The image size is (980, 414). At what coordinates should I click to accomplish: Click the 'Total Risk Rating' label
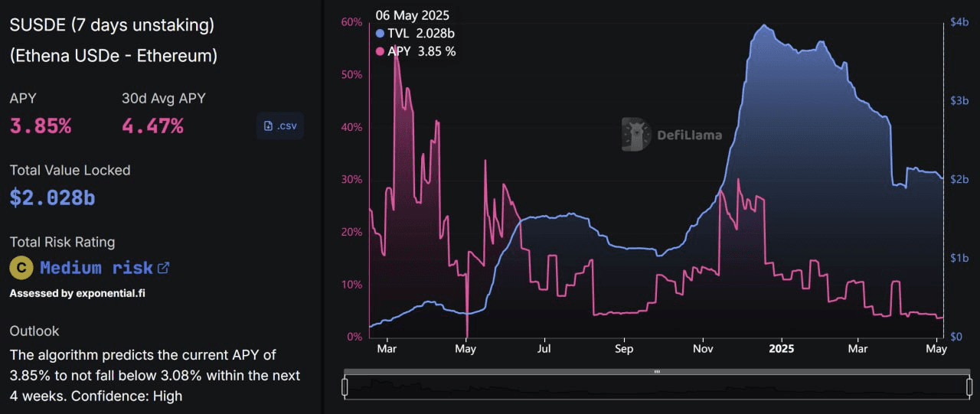tap(62, 243)
